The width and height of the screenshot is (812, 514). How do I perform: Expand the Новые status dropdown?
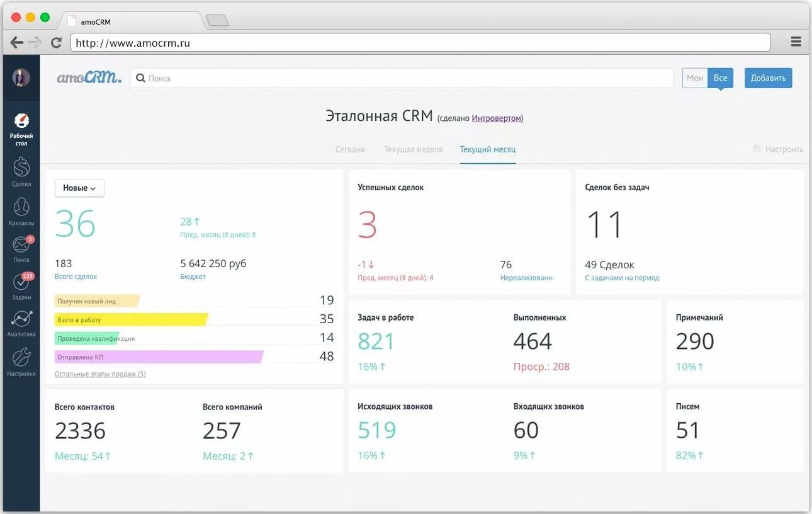click(79, 188)
